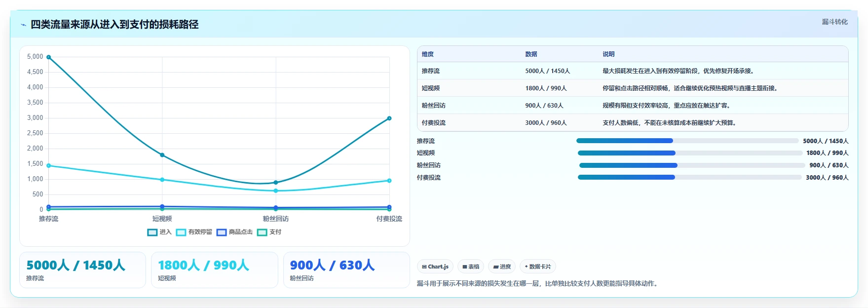Click the description starting 规模有限但支付效率较高

tap(667, 106)
